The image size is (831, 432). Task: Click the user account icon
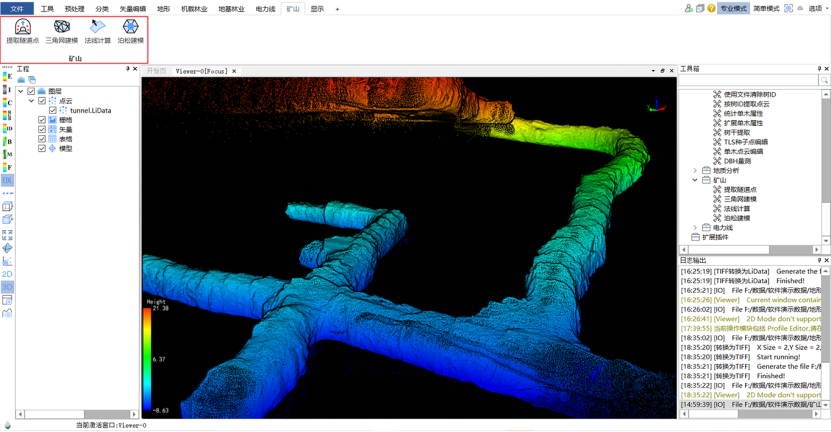click(x=688, y=8)
